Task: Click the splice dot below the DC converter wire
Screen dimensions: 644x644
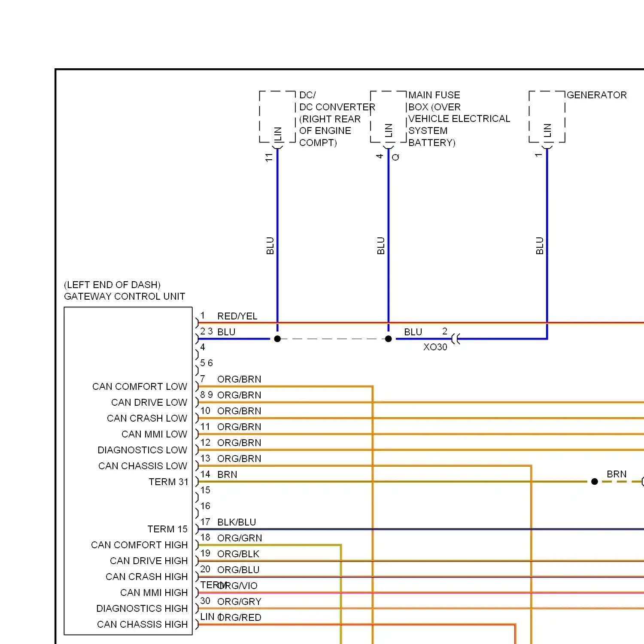Action: pos(277,339)
